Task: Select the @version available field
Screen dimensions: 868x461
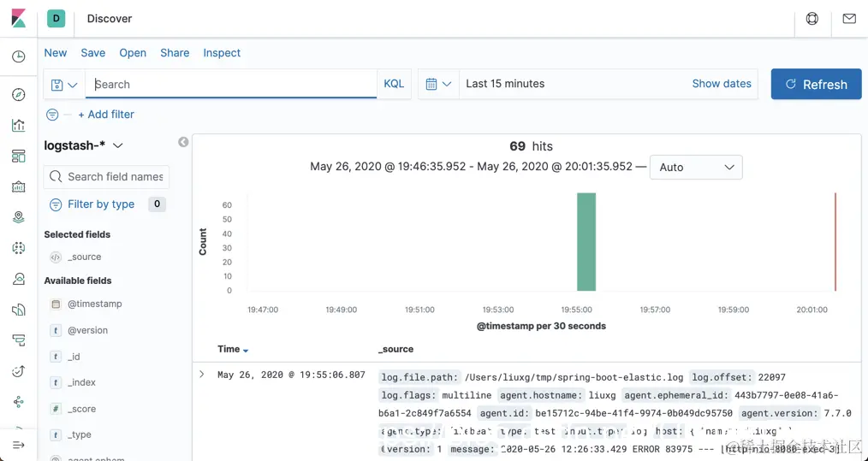Action: coord(87,330)
